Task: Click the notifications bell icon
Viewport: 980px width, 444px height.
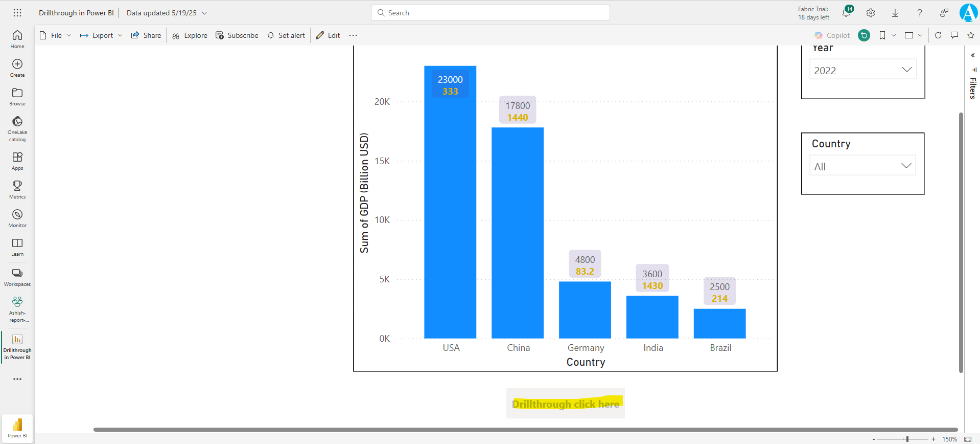Action: point(846,13)
